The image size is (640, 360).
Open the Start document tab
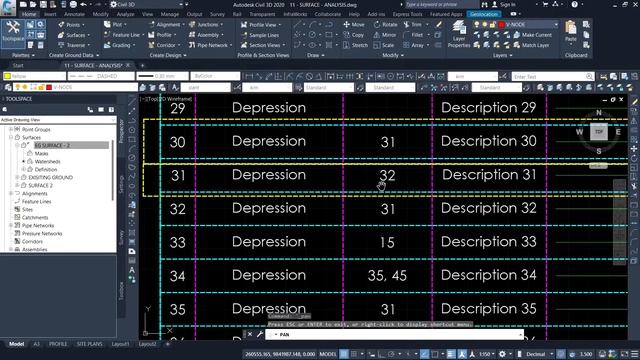click(x=18, y=65)
